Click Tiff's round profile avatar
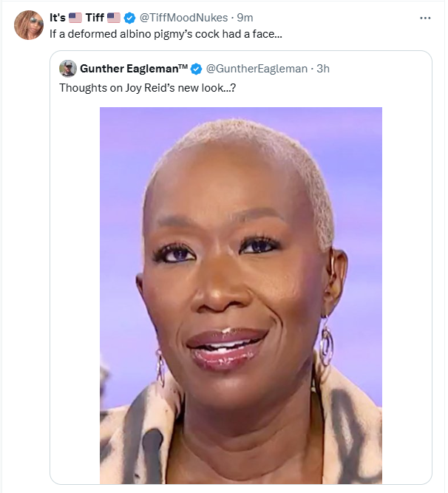The width and height of the screenshot is (448, 493). tap(29, 25)
